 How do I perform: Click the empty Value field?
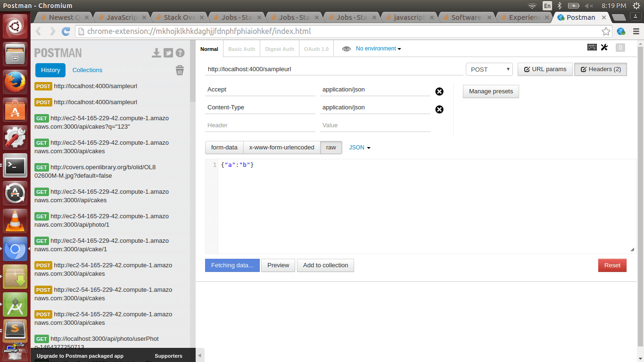[375, 125]
